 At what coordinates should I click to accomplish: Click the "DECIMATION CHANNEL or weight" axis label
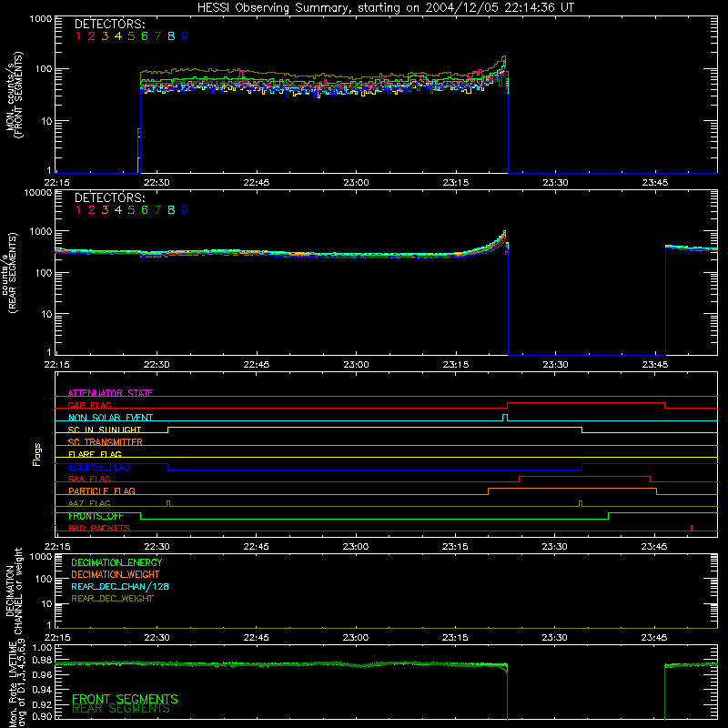(14, 591)
